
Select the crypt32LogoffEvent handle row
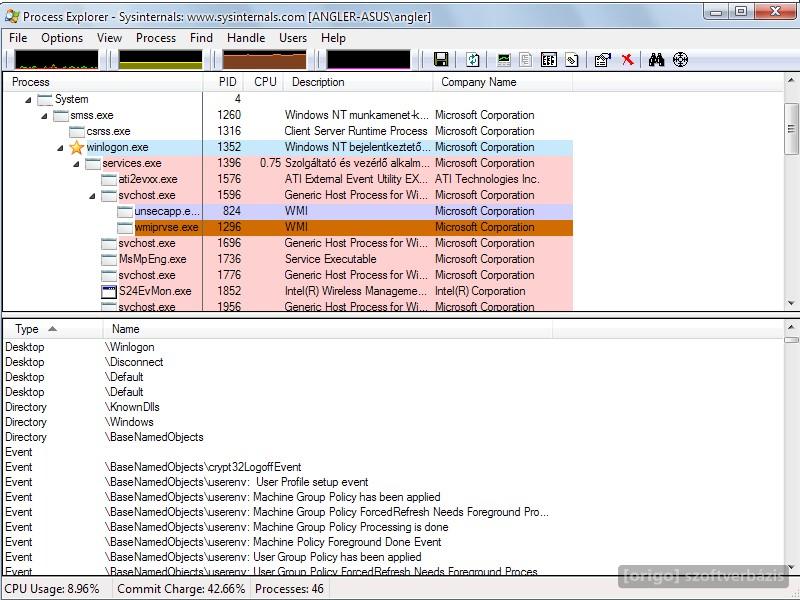(x=278, y=467)
